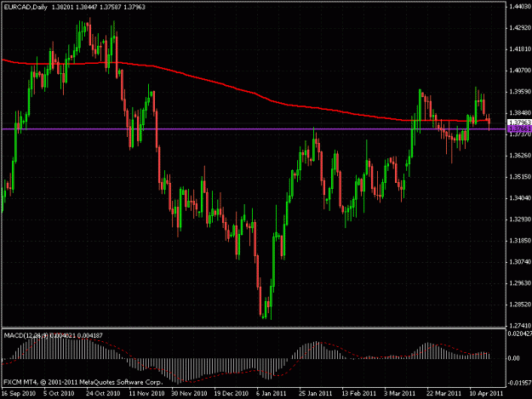Click the 16 Sep 2010 date label
The width and height of the screenshot is (532, 399).
pos(19,393)
